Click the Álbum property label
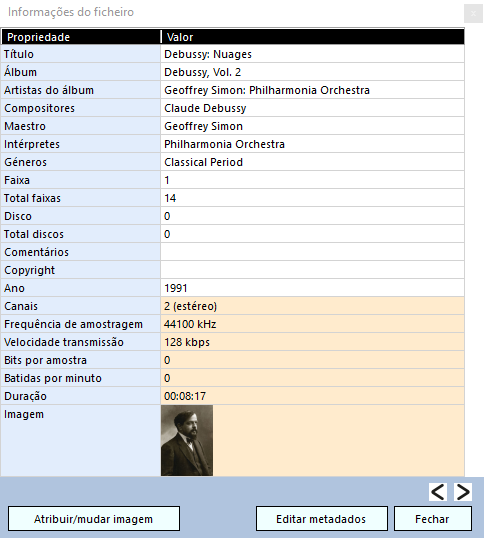The height and width of the screenshot is (538, 484). coord(21,72)
